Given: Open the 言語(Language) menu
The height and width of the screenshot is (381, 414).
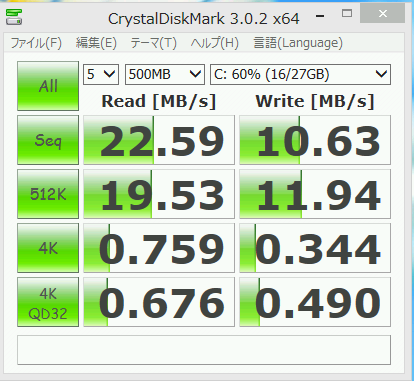Looking at the screenshot, I should tap(298, 43).
